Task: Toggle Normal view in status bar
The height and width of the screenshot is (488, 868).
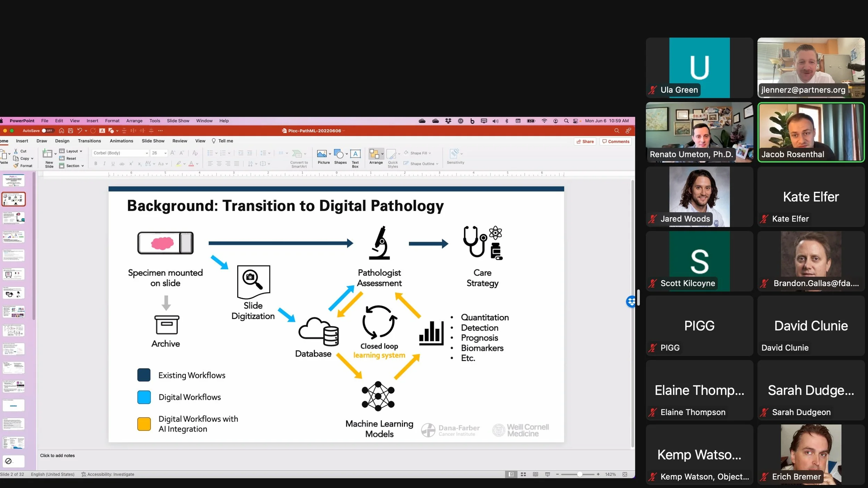Action: point(511,474)
